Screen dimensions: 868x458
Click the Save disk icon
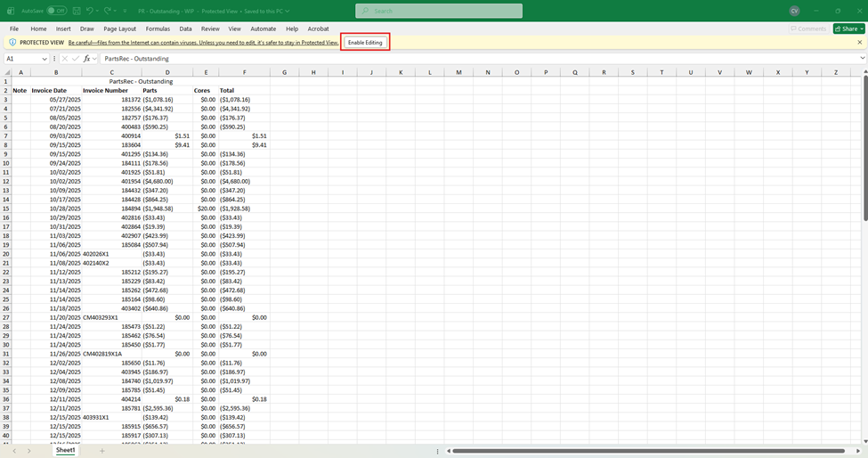[x=77, y=11]
